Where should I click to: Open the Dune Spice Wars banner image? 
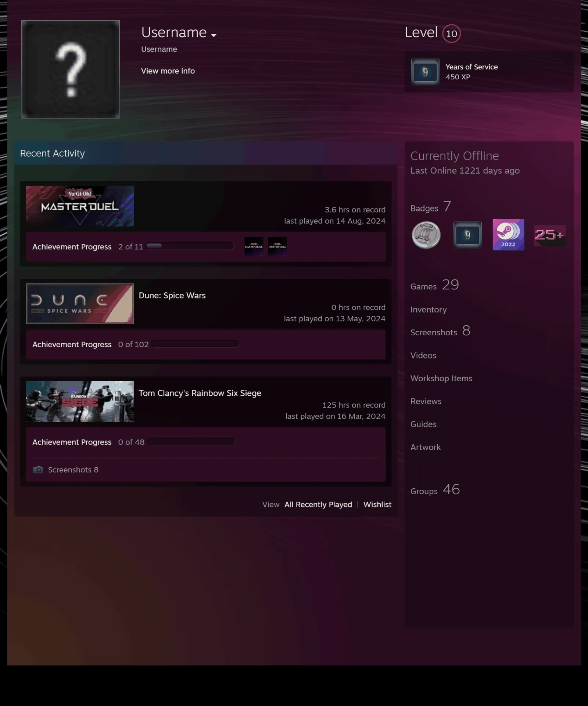point(80,304)
